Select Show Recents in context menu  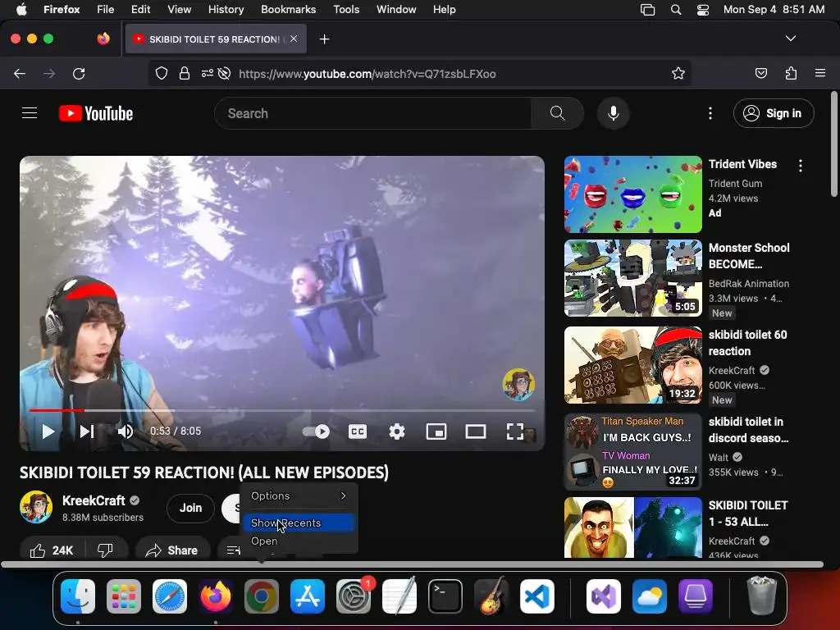[x=299, y=523]
